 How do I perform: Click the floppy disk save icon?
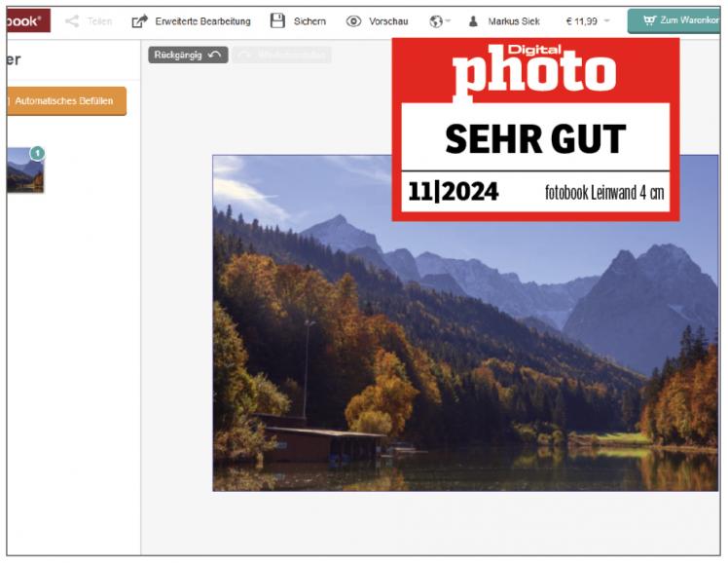point(277,20)
